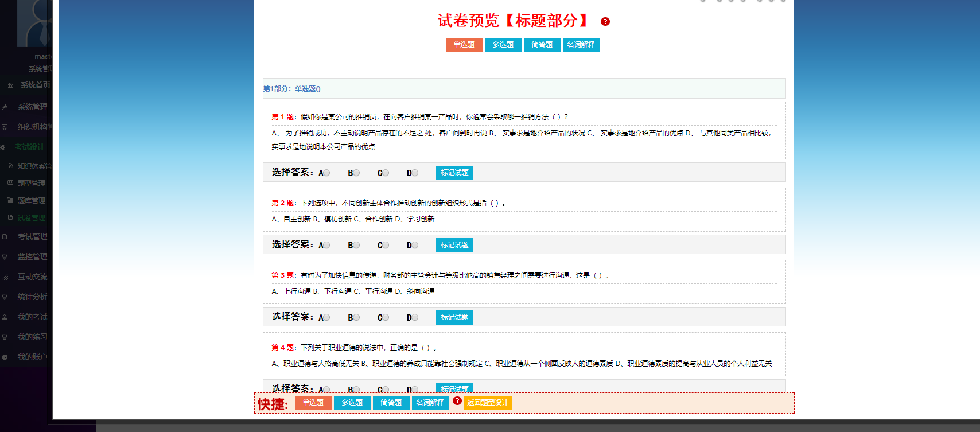Screen dimensions: 980x432
Task: Click 简答题 in the bottom quick bar
Action: (391, 403)
